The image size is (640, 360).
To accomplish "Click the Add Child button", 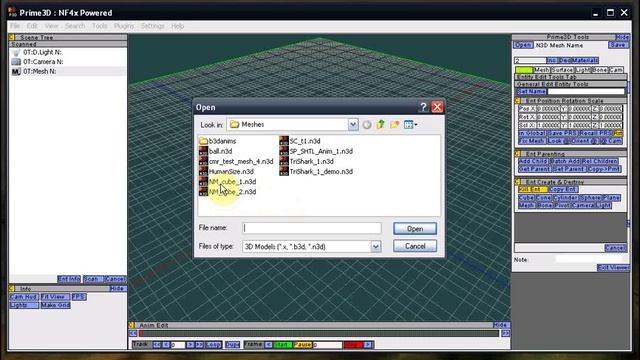I will (x=533, y=161).
